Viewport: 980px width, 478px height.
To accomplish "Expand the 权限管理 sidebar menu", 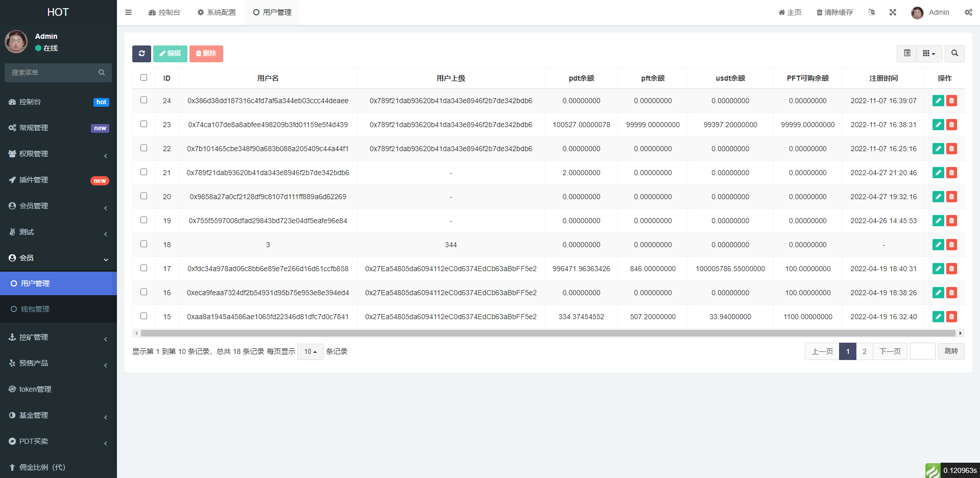I will (58, 154).
